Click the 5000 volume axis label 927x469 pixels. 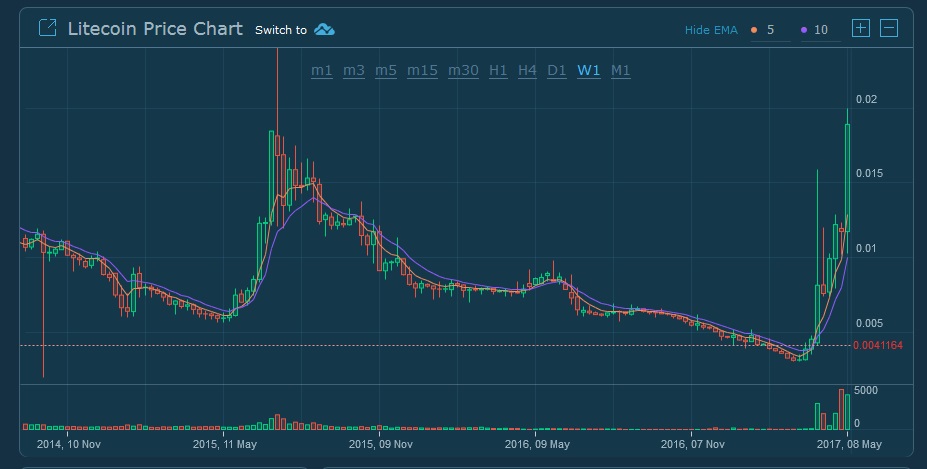tap(866, 390)
